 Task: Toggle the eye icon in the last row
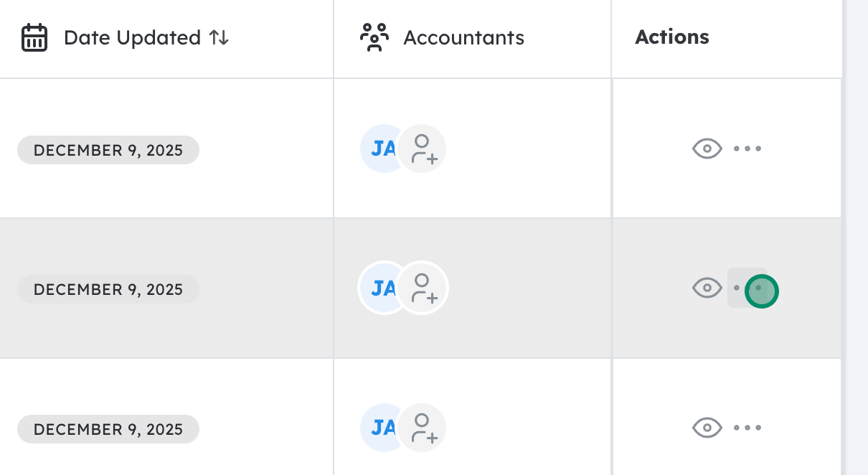coord(707,427)
